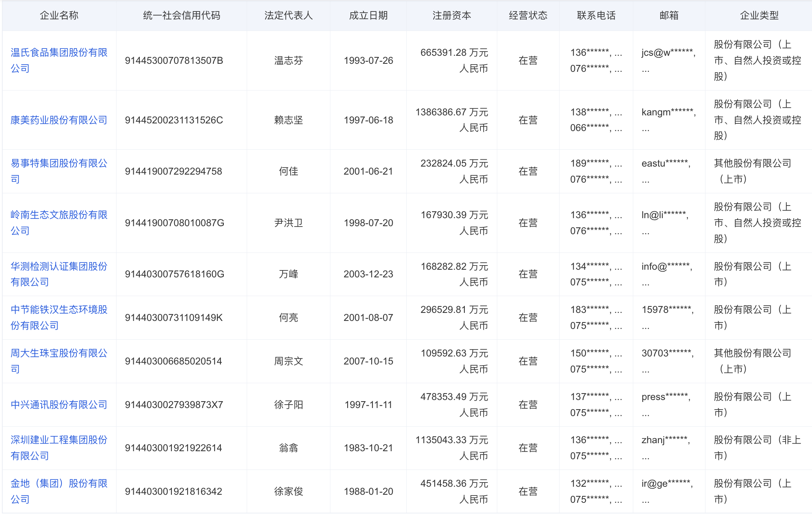Open 温氏食品集团股份有限公司 company link
Screen dimensions: 812x515
[x=59, y=60]
